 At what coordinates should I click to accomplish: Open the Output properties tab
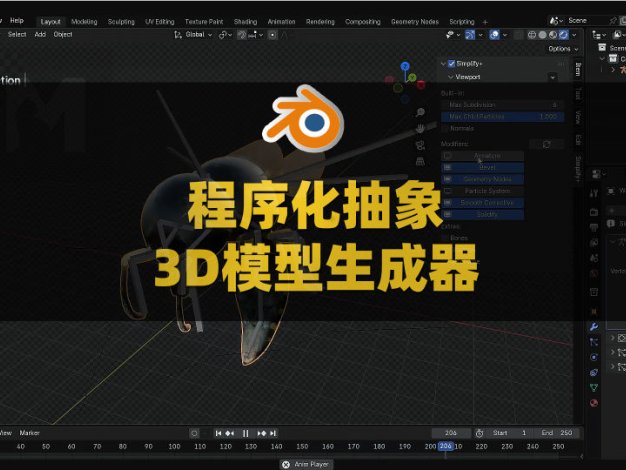coord(594,227)
